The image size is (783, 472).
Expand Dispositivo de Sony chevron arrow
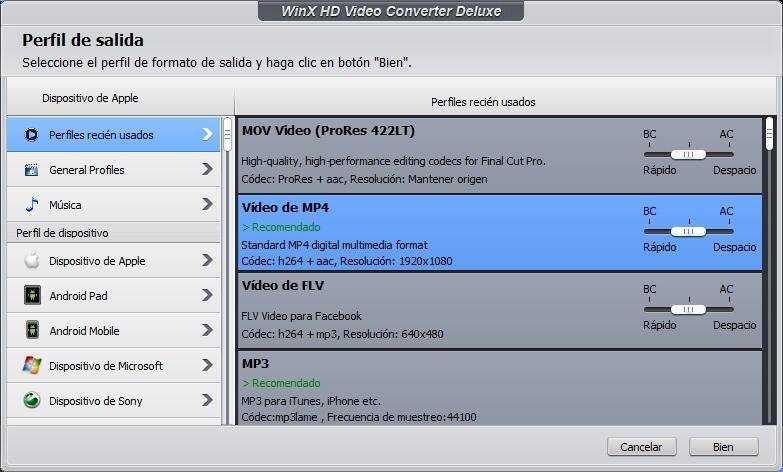tap(207, 400)
